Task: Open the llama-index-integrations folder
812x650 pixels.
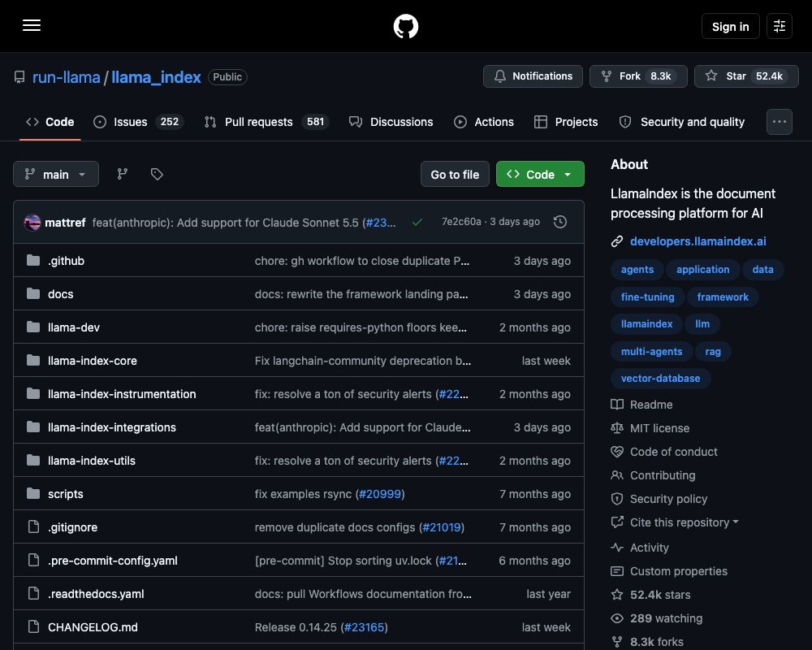Action: coord(112,427)
